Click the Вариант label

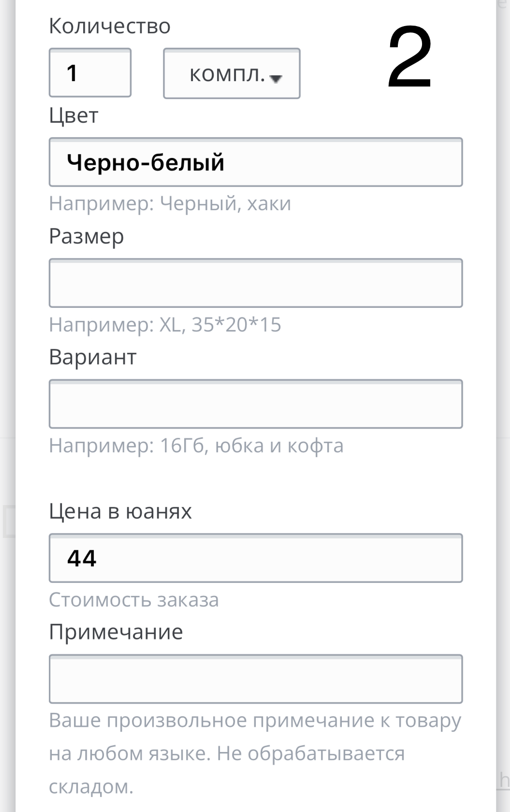pos(93,357)
